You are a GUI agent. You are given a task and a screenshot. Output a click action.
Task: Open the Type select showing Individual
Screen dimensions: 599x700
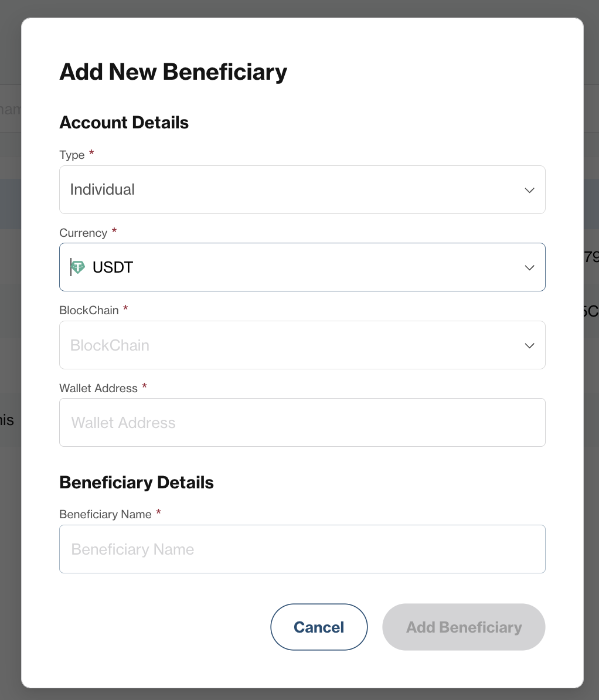(x=302, y=190)
